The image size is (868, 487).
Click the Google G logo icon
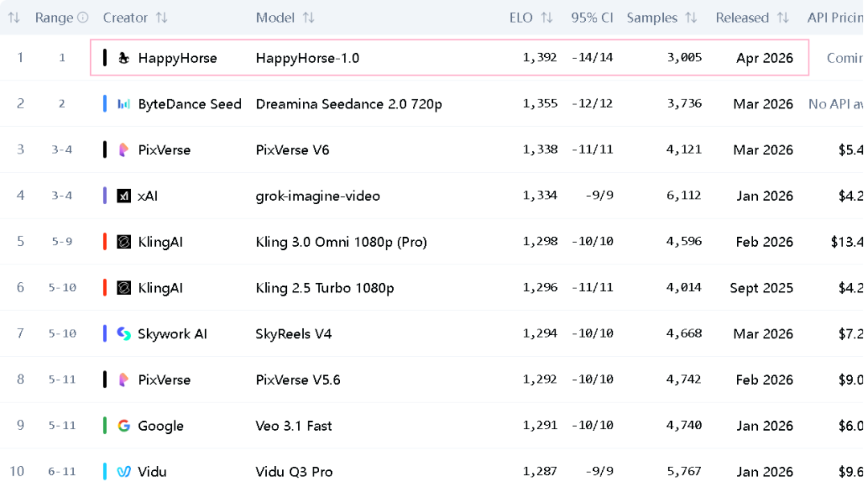pos(124,425)
